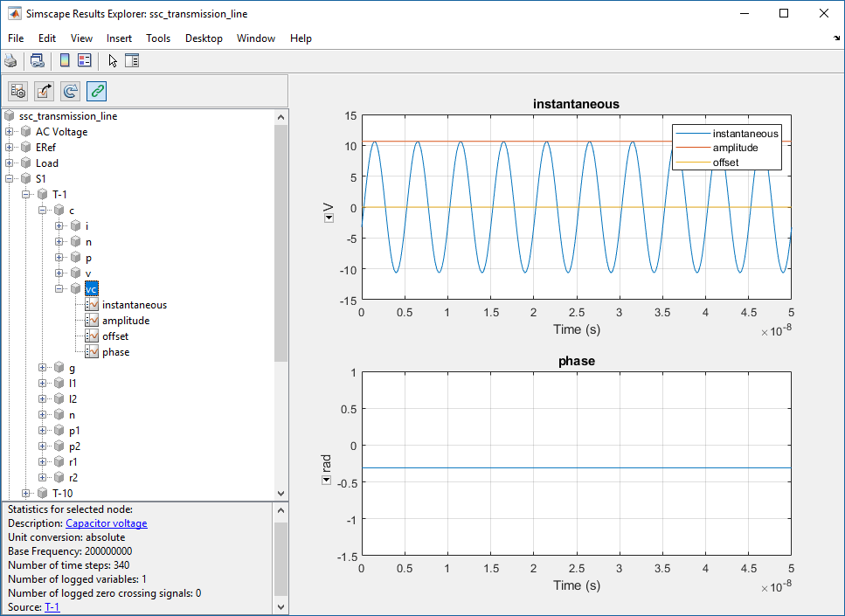Click the Edit Plot arrow cursor icon

[x=113, y=60]
